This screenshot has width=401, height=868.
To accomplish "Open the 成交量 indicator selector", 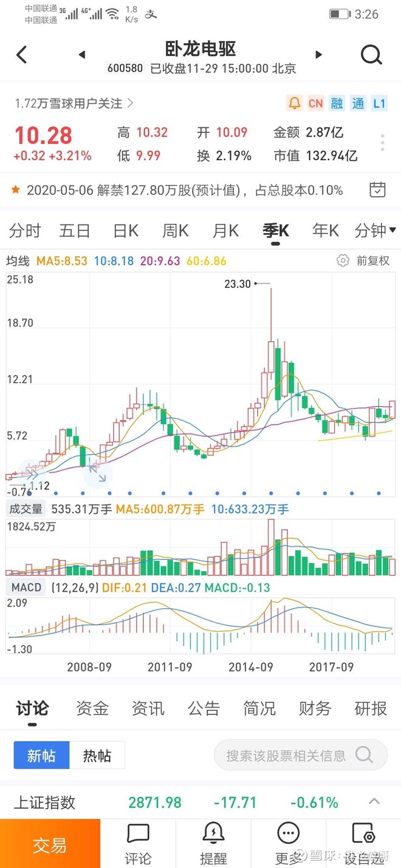I will pos(24,509).
